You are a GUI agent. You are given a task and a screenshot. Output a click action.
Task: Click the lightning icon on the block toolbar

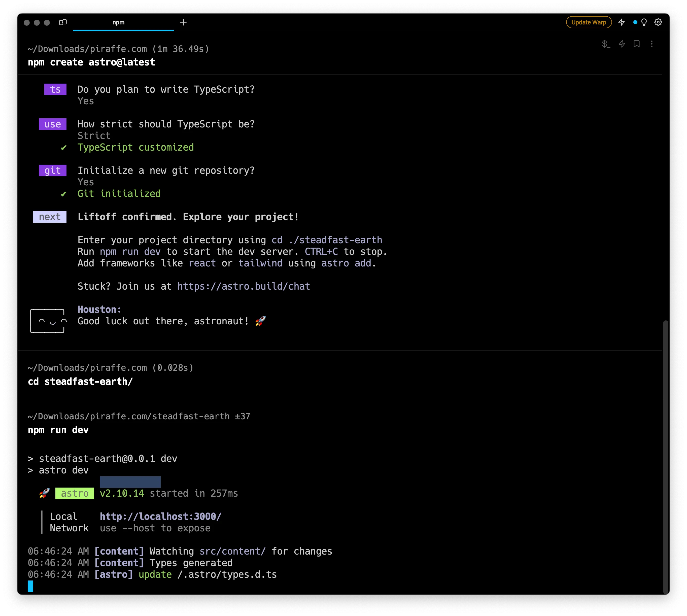pyautogui.click(x=622, y=44)
